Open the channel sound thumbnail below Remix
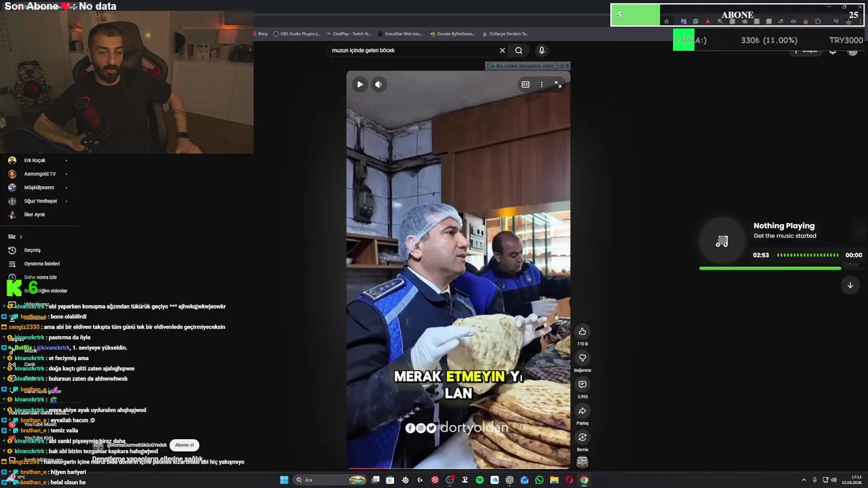 (x=582, y=462)
